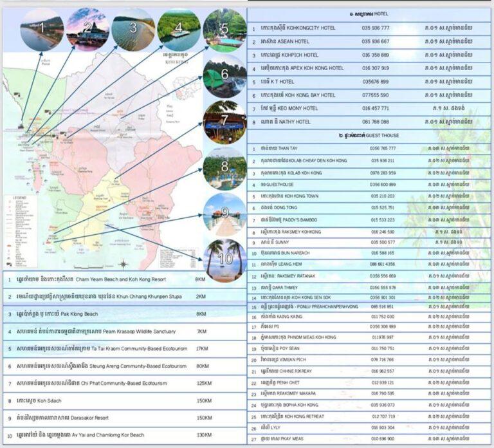Open Peam Krasaop Wildlife Sanctuary entry
Image resolution: width=494 pixels, height=448 pixels.
(122, 331)
